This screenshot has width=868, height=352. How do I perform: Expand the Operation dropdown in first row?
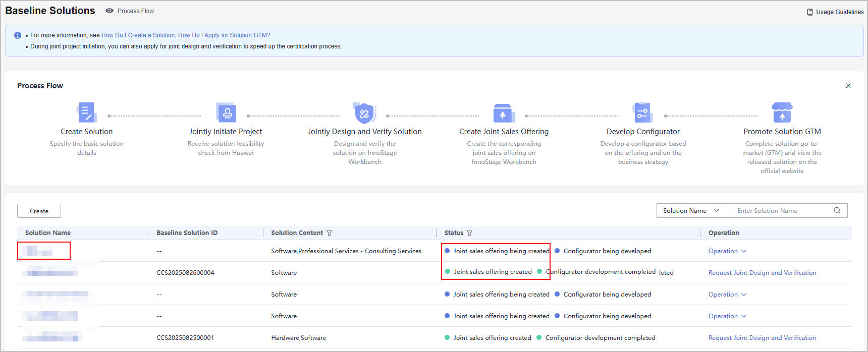coord(727,251)
